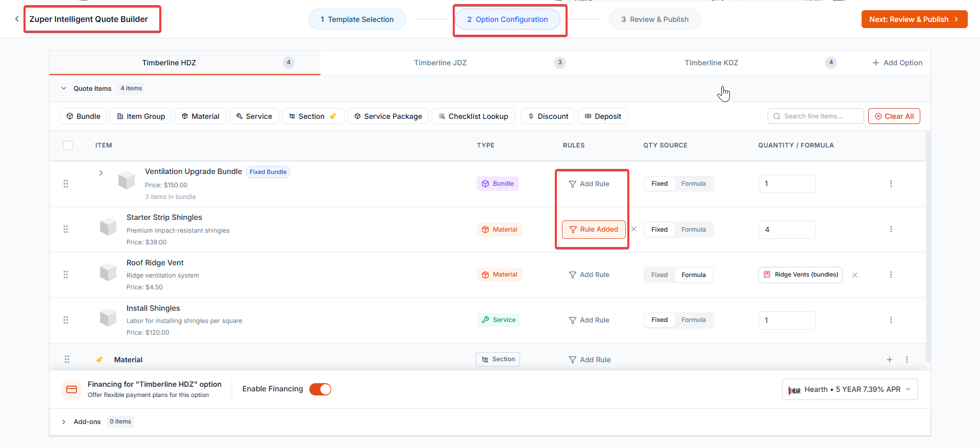980x448 pixels.
Task: Click the Install Shingles product thumbnail
Action: coord(108,317)
